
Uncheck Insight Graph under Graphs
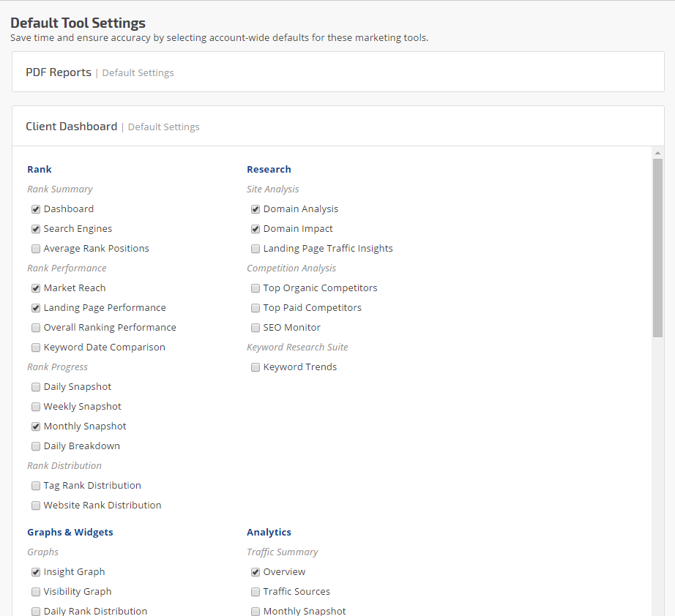36,572
